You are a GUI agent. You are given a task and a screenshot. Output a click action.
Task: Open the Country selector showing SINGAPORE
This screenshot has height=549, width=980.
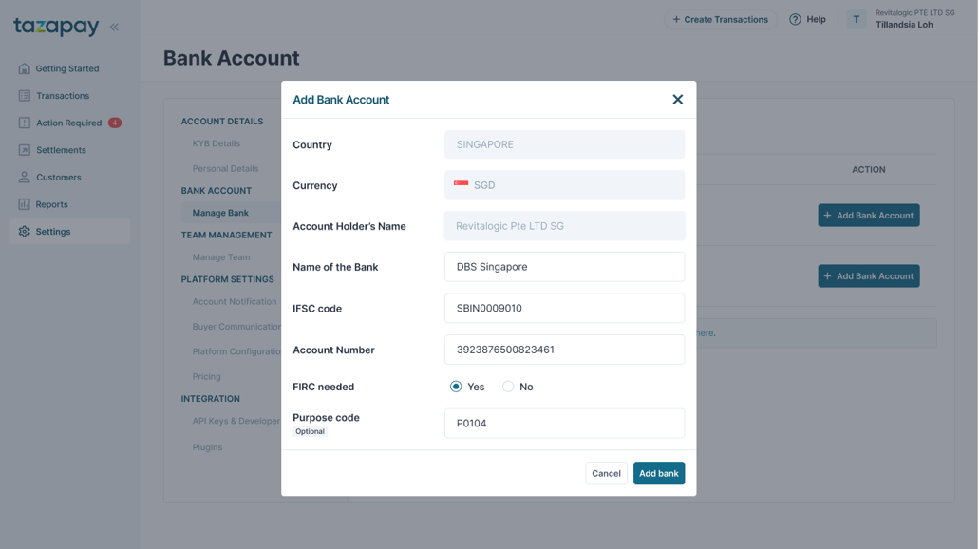point(564,144)
